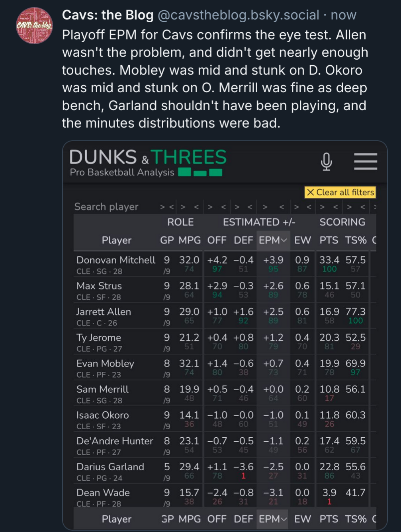The height and width of the screenshot is (532, 401).
Task: Sort by the MPG column header
Action: (190, 240)
